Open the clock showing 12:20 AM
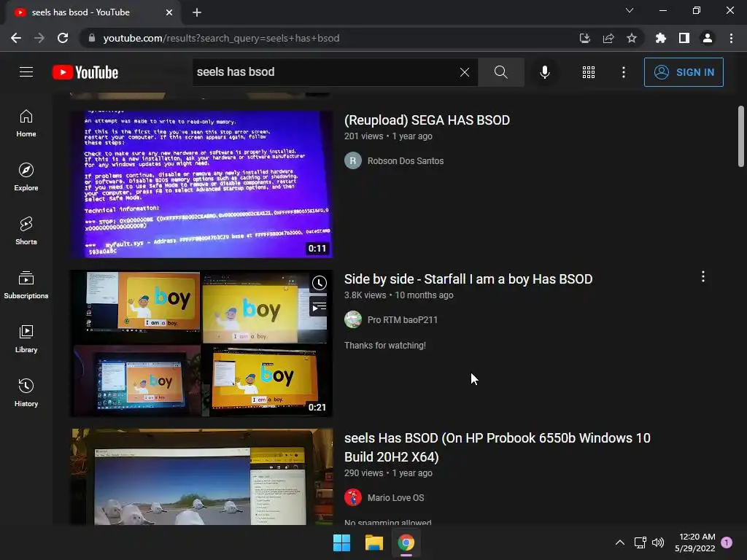 pyautogui.click(x=694, y=542)
